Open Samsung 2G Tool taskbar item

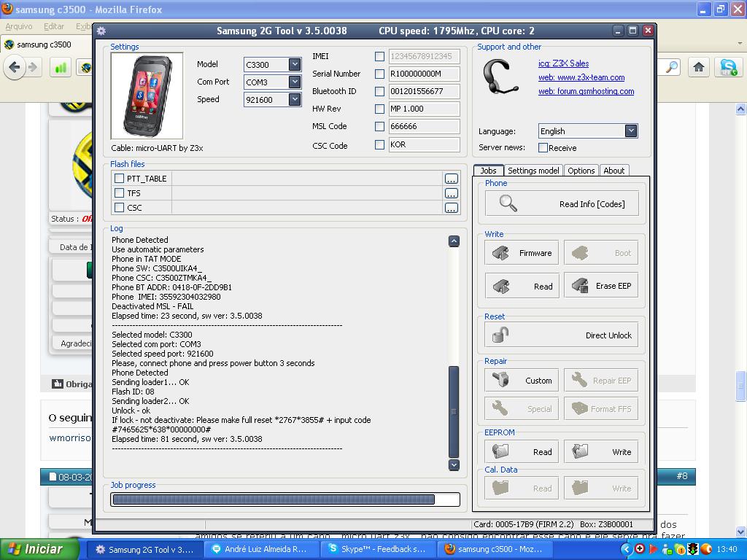point(144,549)
